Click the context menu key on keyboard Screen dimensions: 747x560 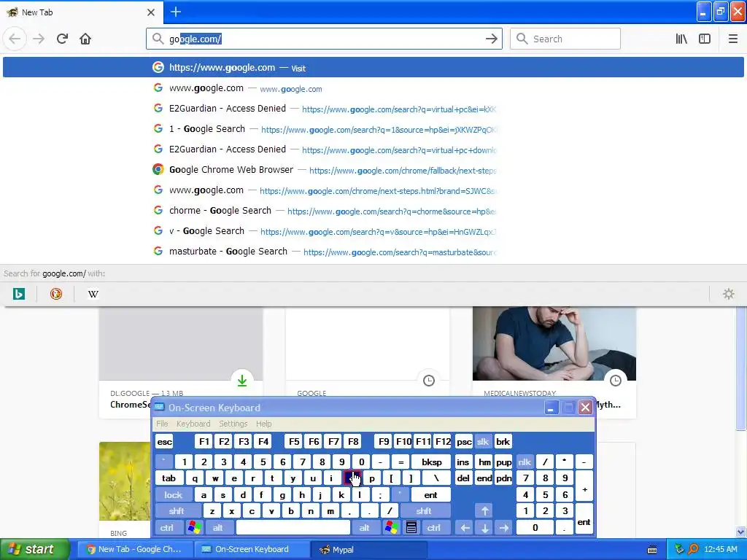[x=411, y=528]
